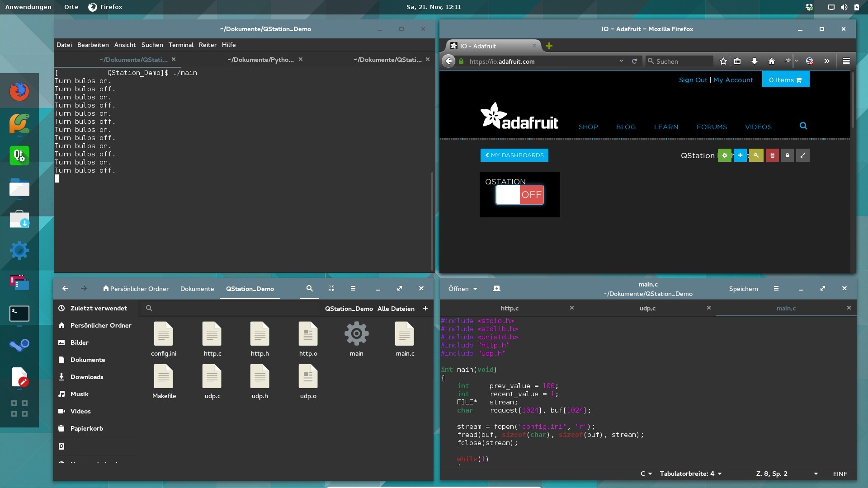
Task: Click the Firefox home icon
Action: (772, 61)
